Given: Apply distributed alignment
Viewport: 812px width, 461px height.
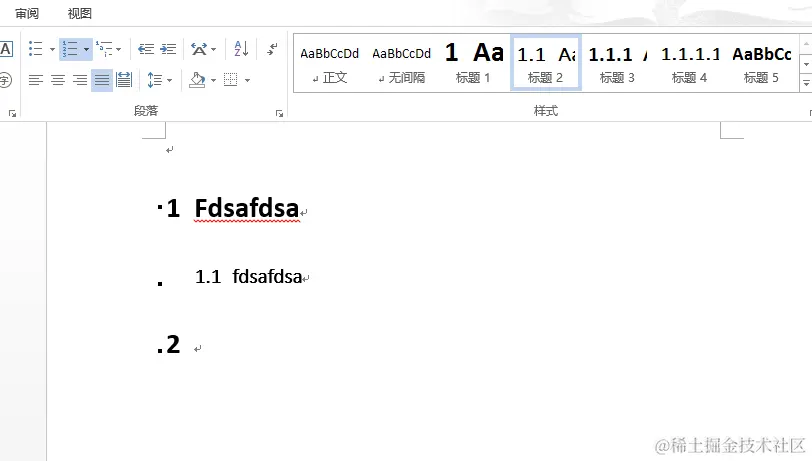Looking at the screenshot, I should [124, 80].
